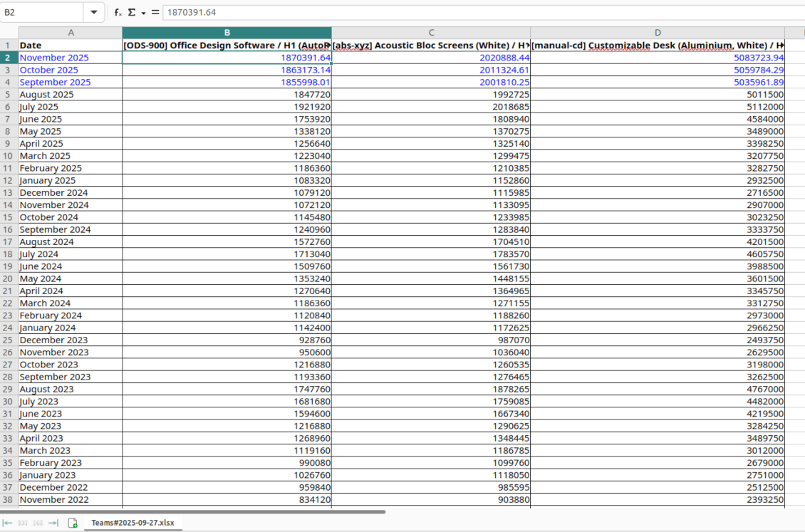Click the Formula equals icon
This screenshot has height=532, width=805.
pos(155,12)
